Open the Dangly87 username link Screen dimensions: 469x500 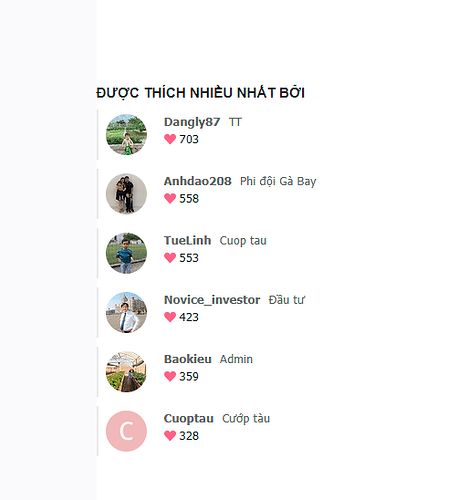point(192,122)
